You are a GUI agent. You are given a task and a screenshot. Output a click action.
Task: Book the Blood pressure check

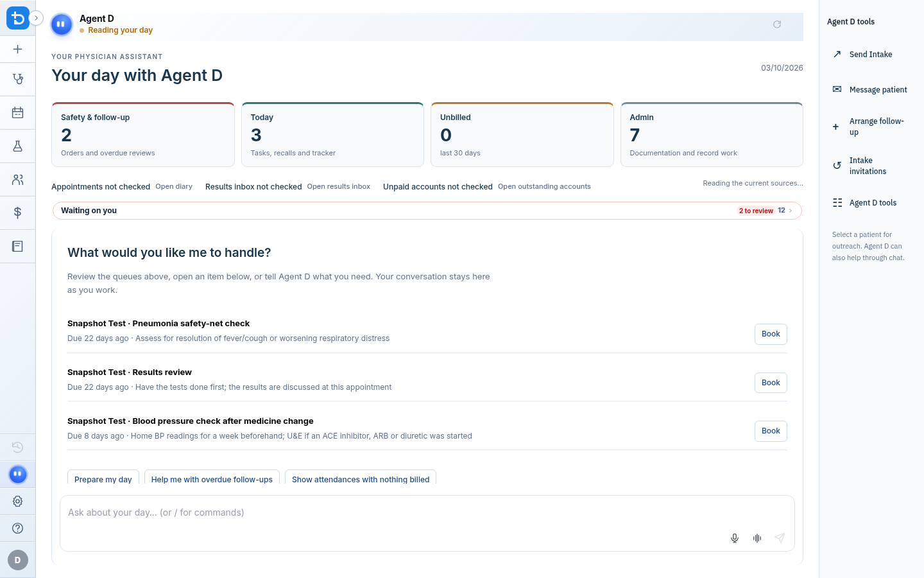click(x=771, y=431)
